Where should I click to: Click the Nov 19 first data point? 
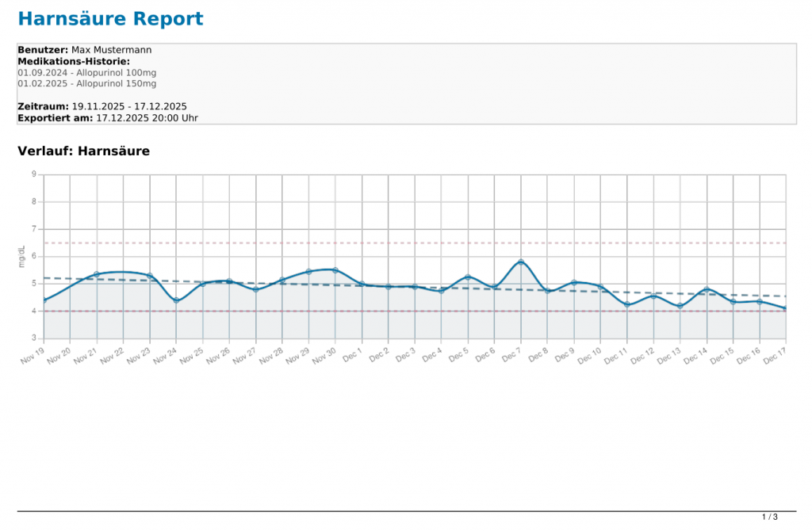(44, 300)
